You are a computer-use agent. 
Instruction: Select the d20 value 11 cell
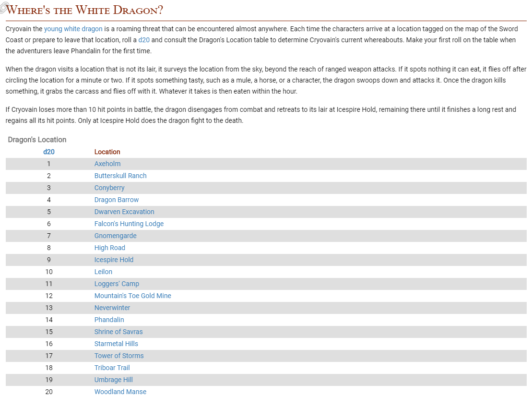point(49,284)
